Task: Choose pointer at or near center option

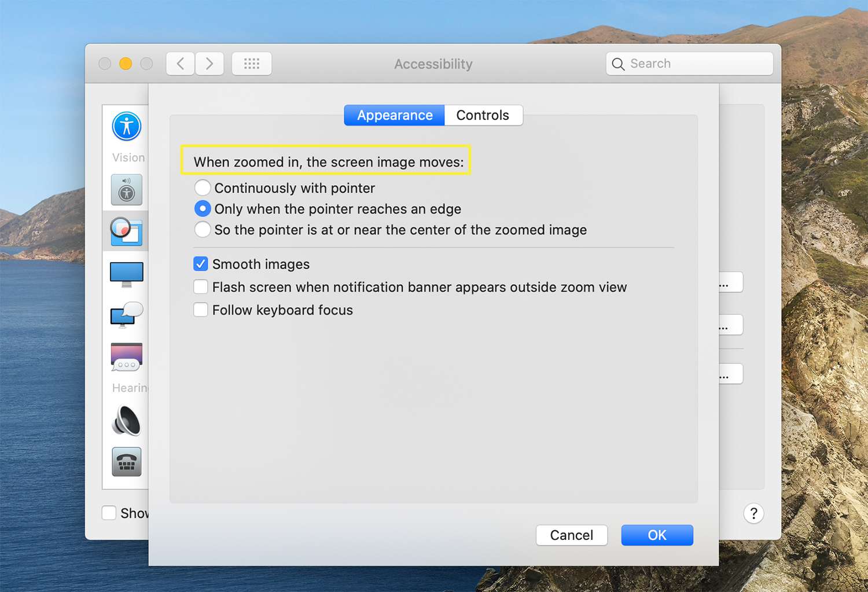Action: pyautogui.click(x=203, y=230)
